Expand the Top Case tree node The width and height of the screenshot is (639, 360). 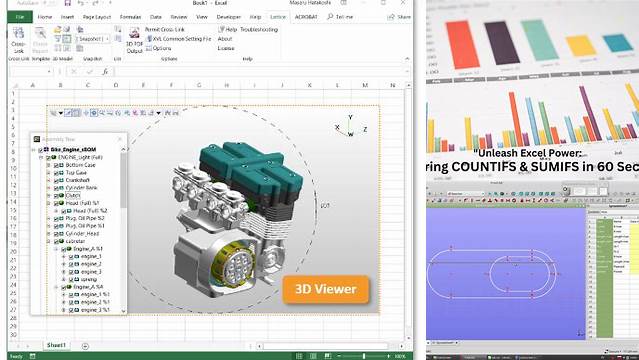48,172
